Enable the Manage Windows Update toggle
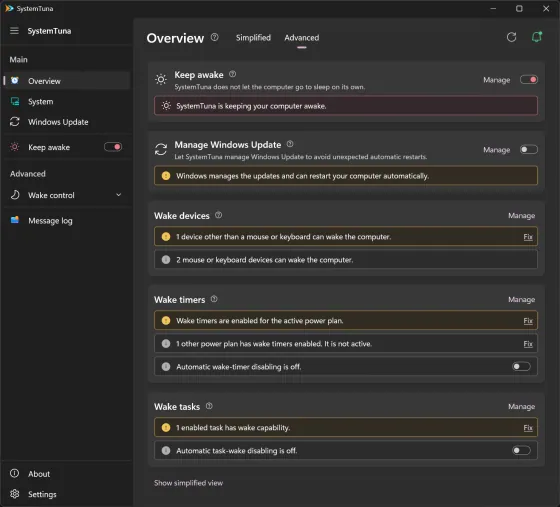Screen dimensions: 560x507 pyautogui.click(x=529, y=149)
